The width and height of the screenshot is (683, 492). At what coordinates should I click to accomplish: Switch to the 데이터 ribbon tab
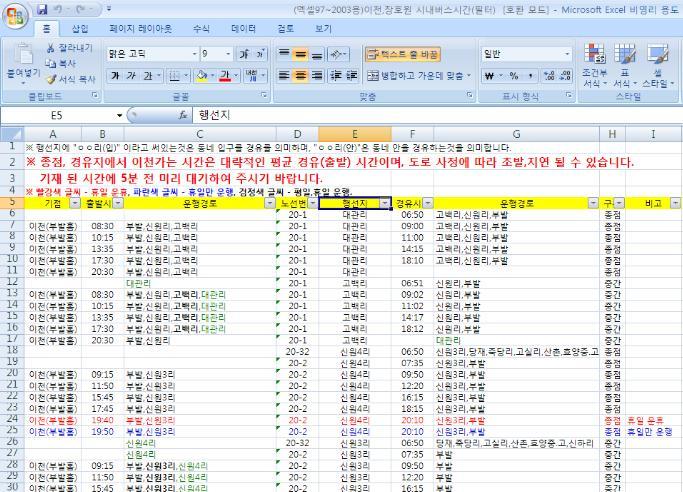[243, 29]
